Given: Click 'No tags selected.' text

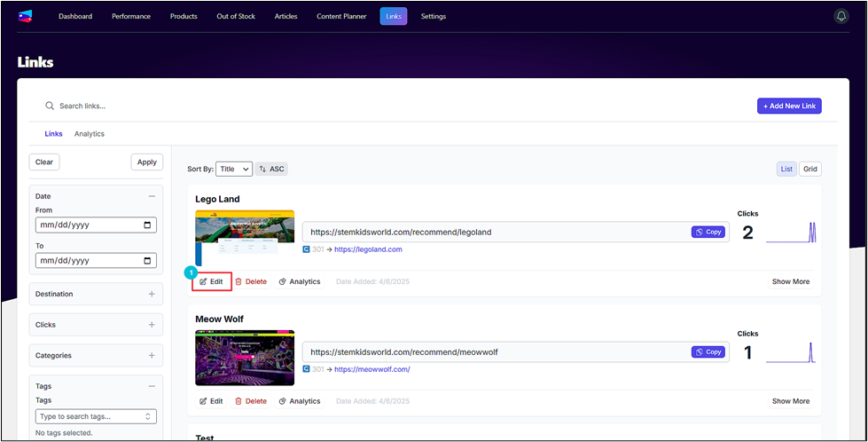Looking at the screenshot, I should tap(64, 432).
